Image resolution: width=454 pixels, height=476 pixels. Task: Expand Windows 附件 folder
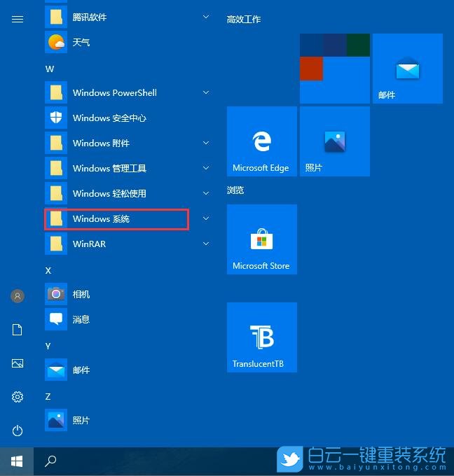click(x=128, y=143)
